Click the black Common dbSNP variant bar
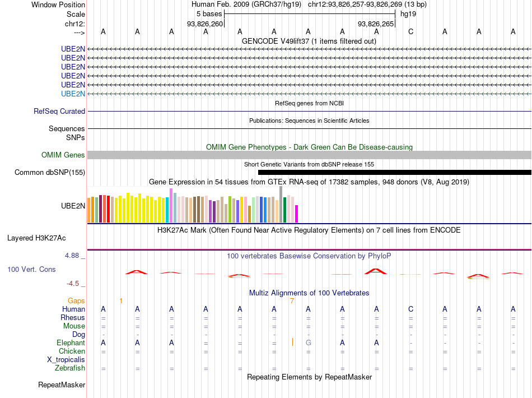 pos(395,172)
